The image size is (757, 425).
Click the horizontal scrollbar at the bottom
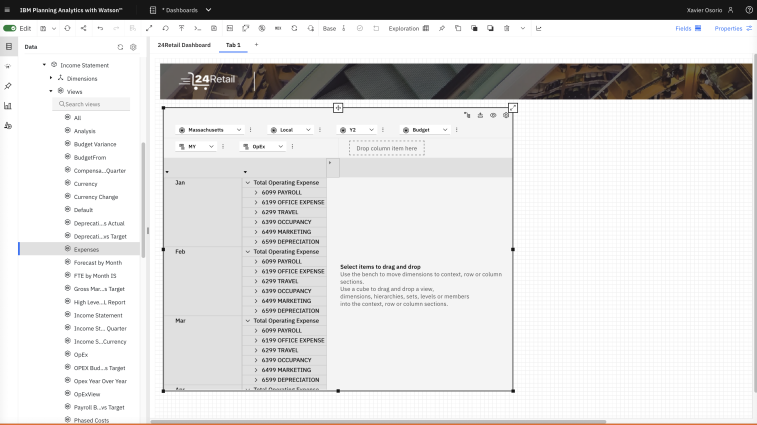click(378, 422)
